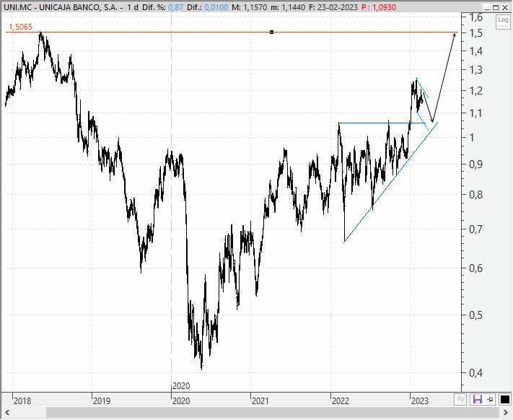513x420 pixels.
Task: Click the 0,7 price axis label
Action: [x=476, y=229]
